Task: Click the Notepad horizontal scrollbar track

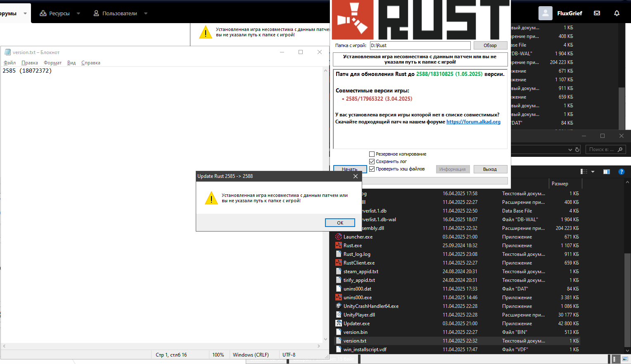Action: tap(161, 346)
